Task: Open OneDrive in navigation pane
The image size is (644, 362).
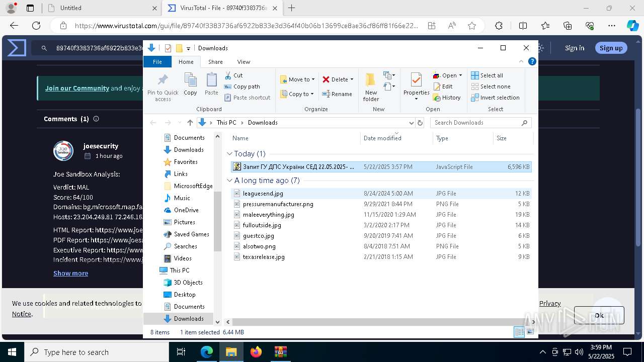Action: [x=186, y=210]
